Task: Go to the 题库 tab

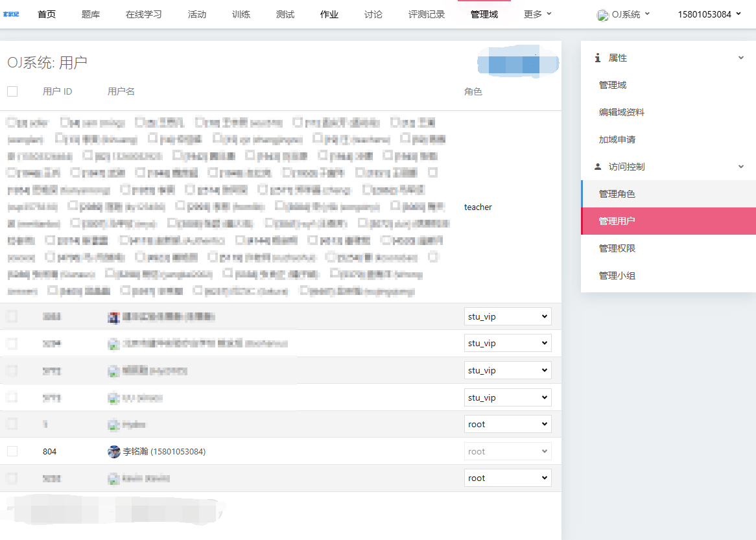Action: (91, 14)
